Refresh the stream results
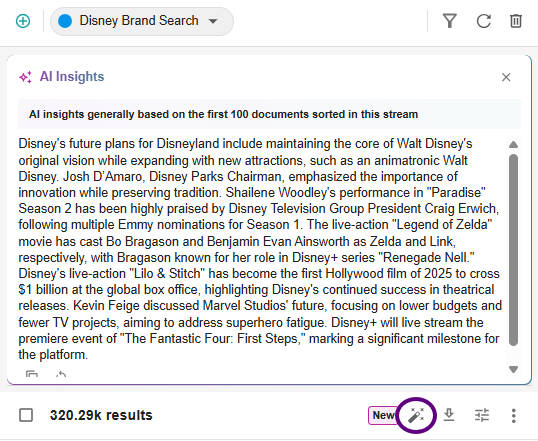This screenshot has width=538, height=441. pyautogui.click(x=483, y=21)
